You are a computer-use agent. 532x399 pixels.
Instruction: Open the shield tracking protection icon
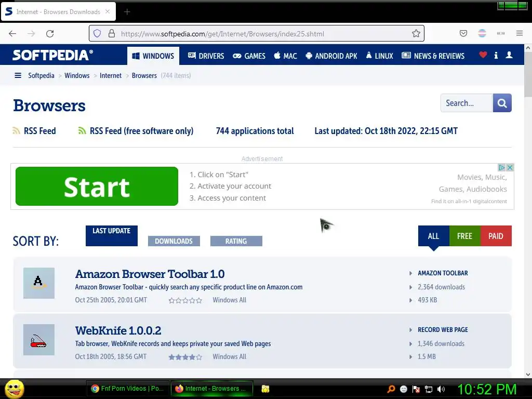(x=97, y=33)
